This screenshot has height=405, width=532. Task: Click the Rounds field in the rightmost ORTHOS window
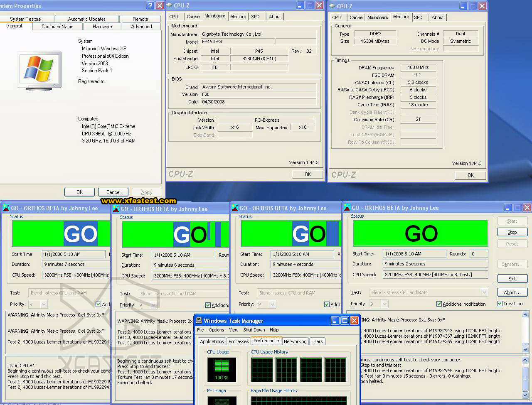(478, 254)
